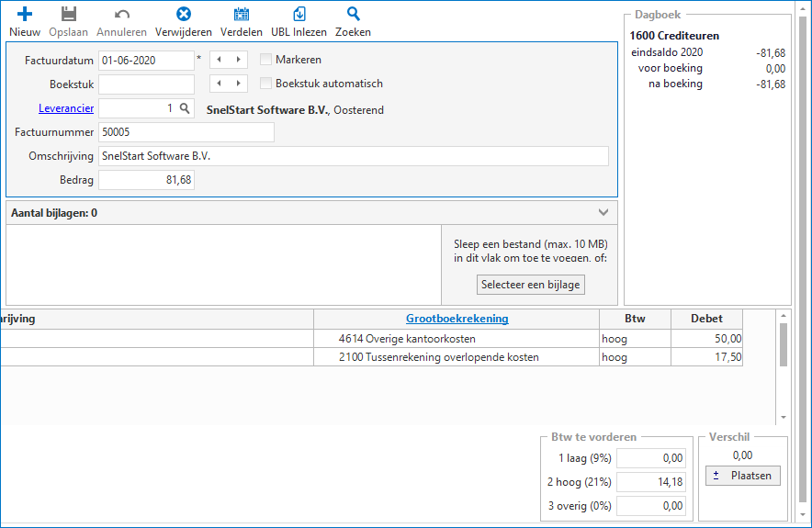Collapse the Aantal bijlagen section chevron
This screenshot has width=812, height=528.
coord(603,212)
